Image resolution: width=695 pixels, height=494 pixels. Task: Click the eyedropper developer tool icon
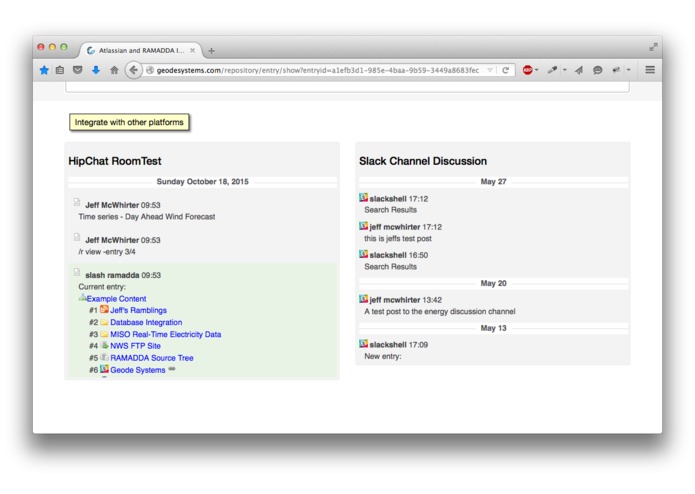552,70
